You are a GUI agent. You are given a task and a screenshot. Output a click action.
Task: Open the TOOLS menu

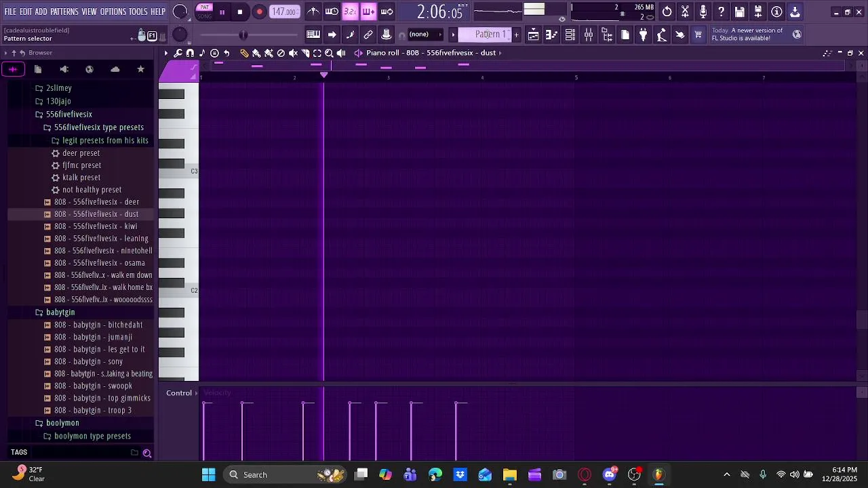(x=138, y=12)
